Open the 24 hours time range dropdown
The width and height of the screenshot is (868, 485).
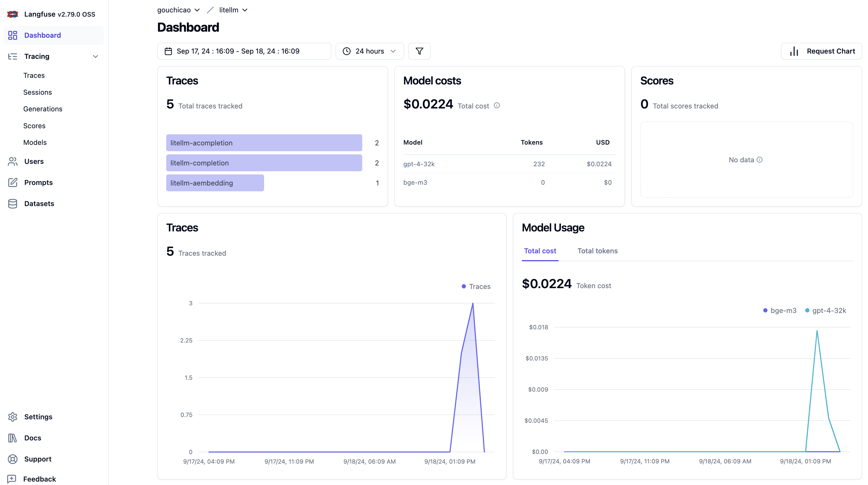pyautogui.click(x=369, y=51)
